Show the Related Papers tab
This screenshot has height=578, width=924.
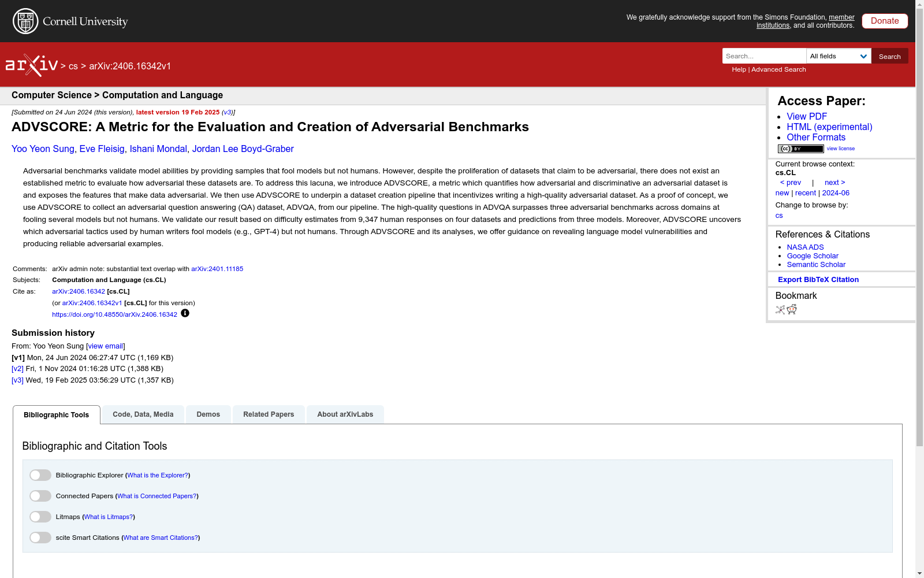[x=269, y=414]
